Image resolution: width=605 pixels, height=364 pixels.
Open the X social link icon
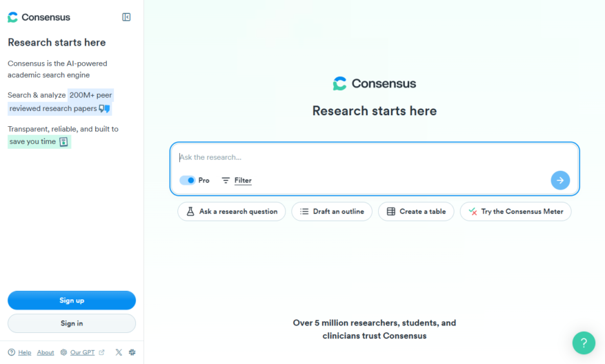click(119, 352)
